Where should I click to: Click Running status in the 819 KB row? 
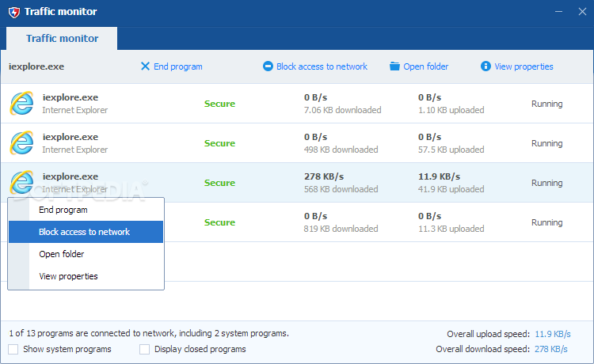point(546,222)
